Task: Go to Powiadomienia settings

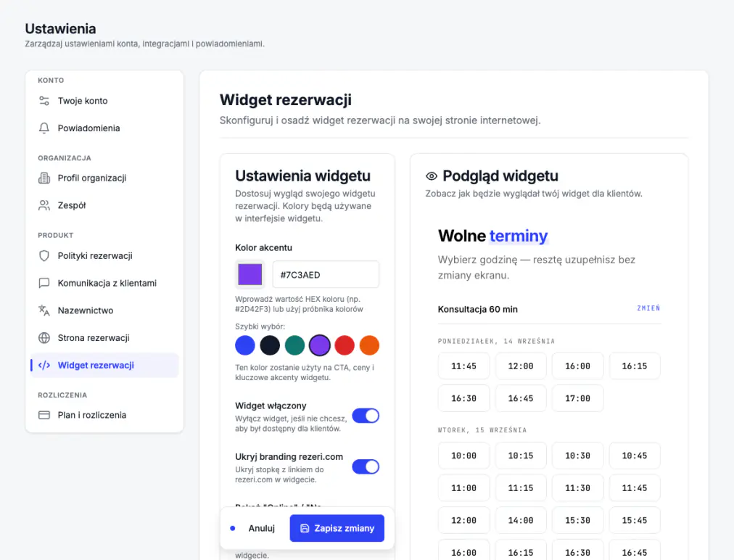Action: [x=104, y=128]
